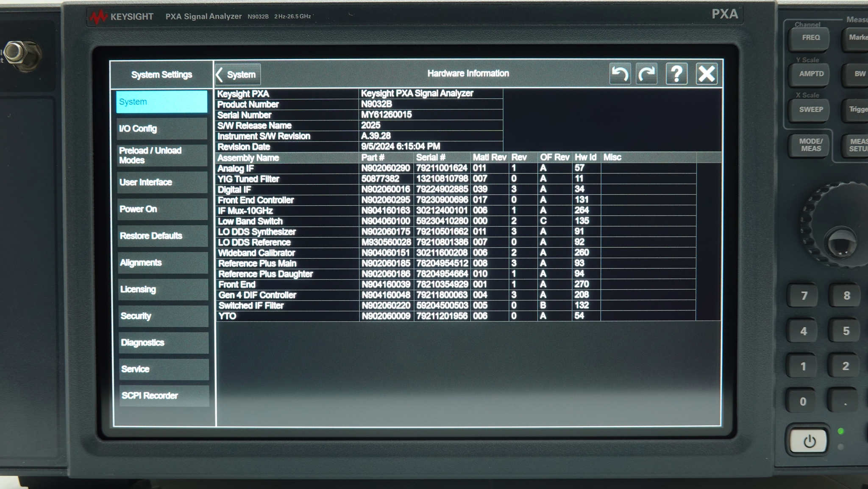Viewport: 868px width, 489px height.
Task: Click the numeric keypad 7 key
Action: pyautogui.click(x=804, y=296)
